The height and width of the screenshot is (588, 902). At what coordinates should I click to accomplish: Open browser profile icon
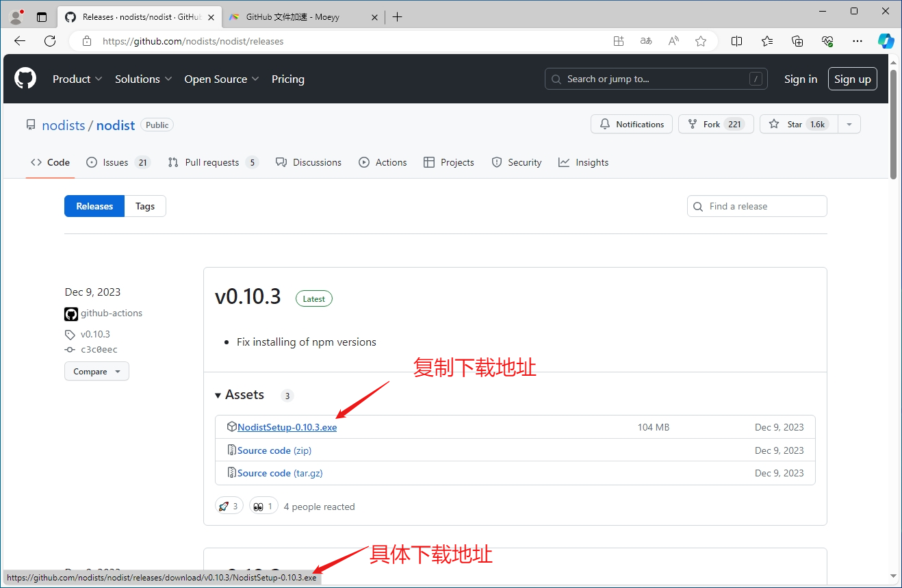tap(16, 17)
